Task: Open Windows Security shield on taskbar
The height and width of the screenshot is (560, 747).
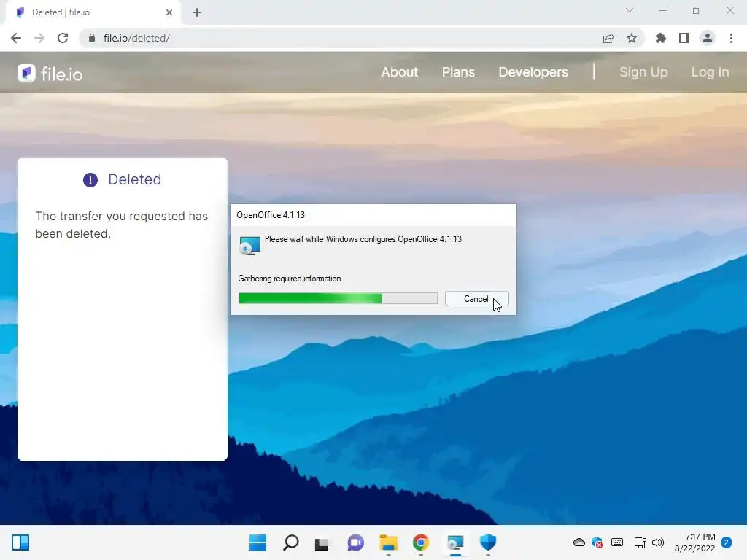Action: point(488,542)
